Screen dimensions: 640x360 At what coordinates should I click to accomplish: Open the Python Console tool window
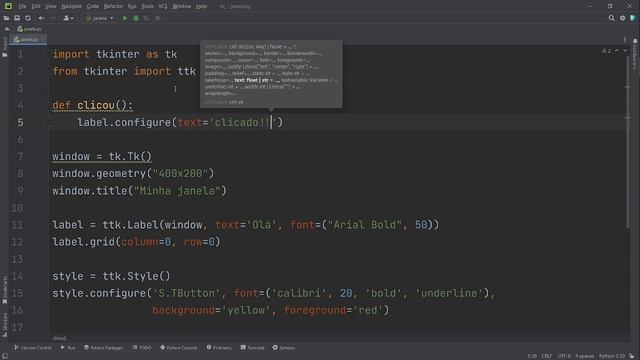pos(179,348)
